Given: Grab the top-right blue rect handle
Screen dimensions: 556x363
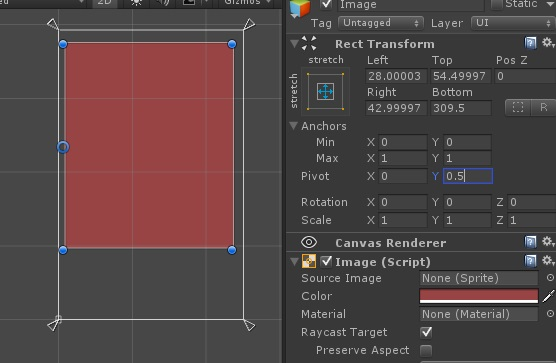Looking at the screenshot, I should [x=232, y=44].
